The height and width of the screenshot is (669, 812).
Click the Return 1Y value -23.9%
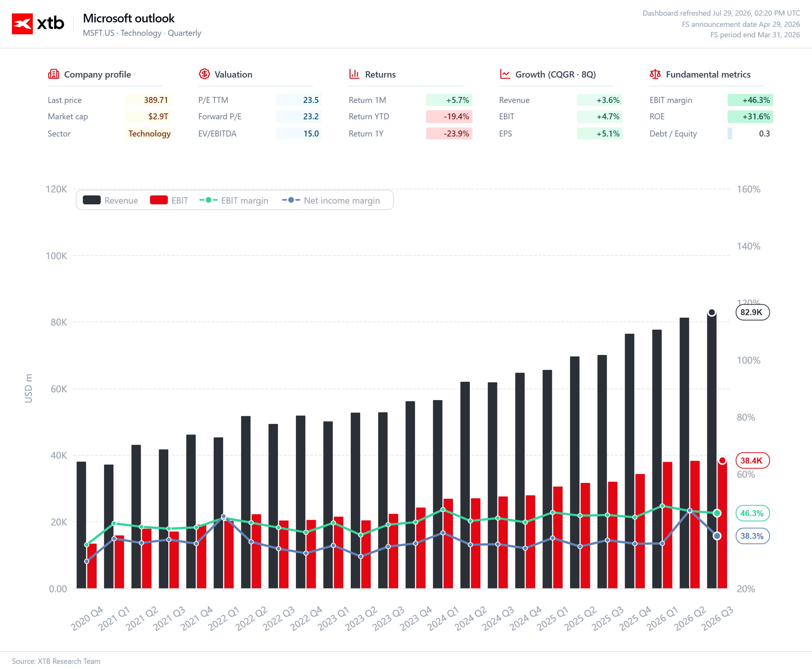click(x=449, y=134)
